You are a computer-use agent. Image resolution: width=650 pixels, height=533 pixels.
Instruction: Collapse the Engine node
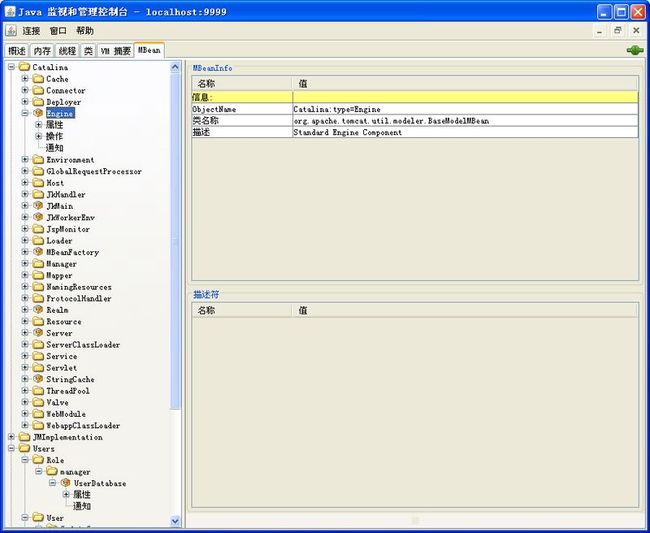25,113
